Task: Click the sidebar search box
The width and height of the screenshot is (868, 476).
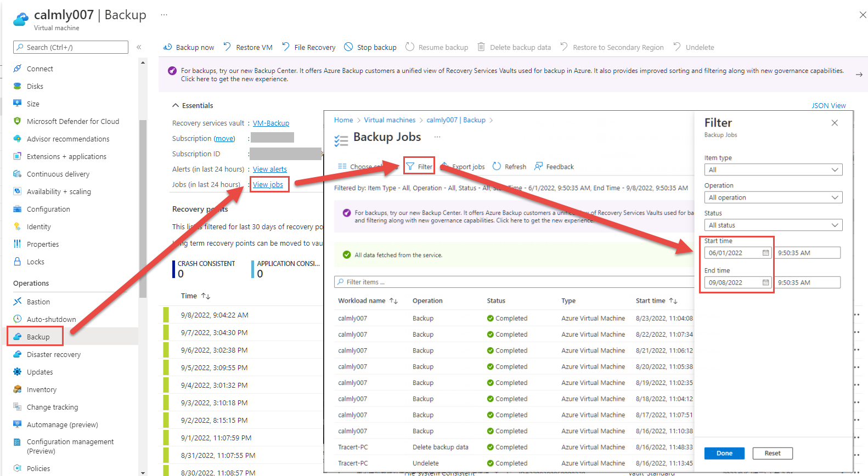Action: point(71,47)
